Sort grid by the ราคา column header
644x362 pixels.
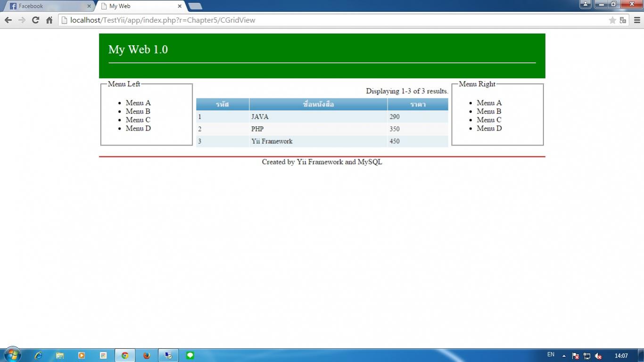pos(418,104)
